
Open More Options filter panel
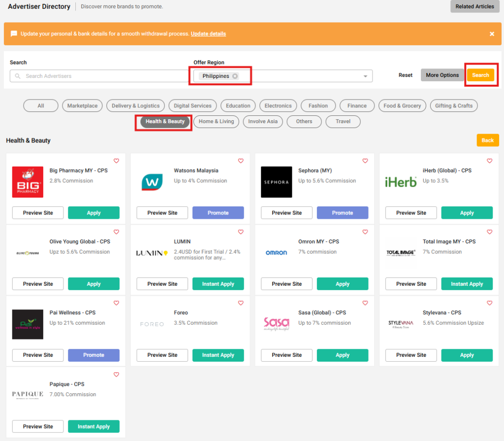[442, 75]
